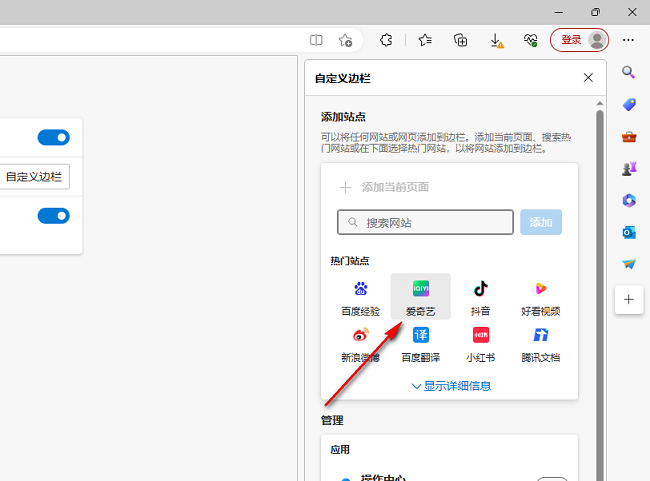
Task: Select the 抖音 (TikTok) site icon
Action: click(480, 297)
